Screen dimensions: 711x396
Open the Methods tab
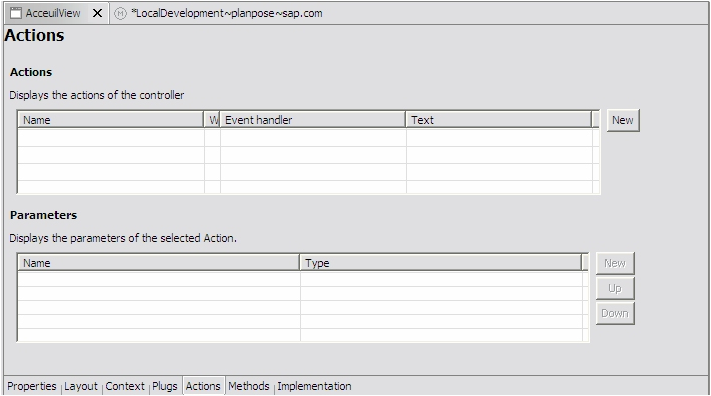[248, 386]
